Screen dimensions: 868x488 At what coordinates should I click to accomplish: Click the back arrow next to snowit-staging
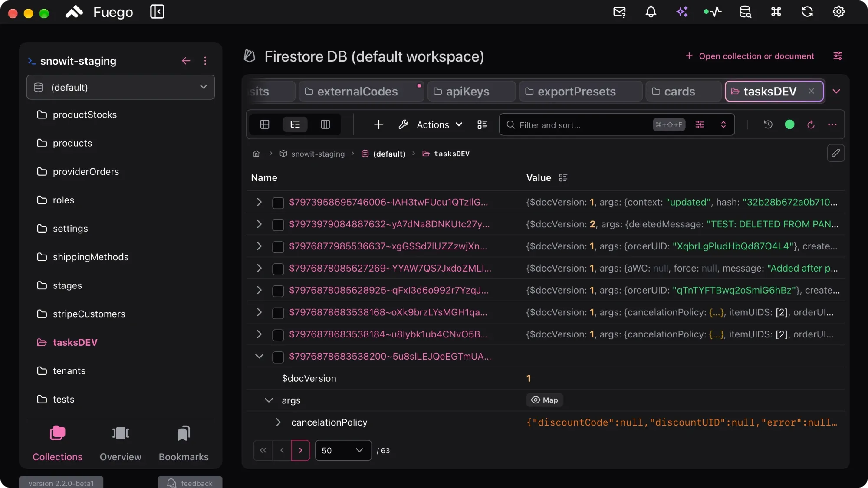pos(186,61)
